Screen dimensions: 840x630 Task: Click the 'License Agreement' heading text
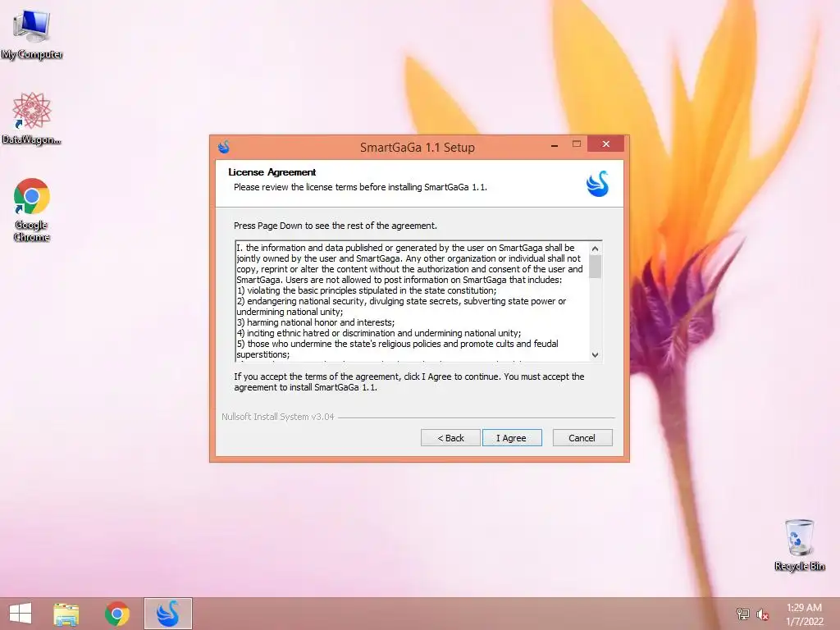click(272, 172)
